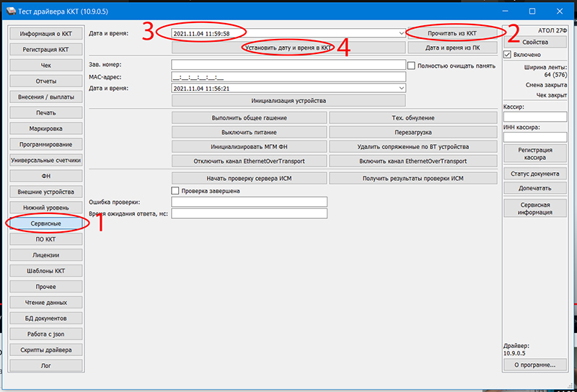Image resolution: width=577 pixels, height=392 pixels.
Task: Click the Перезагрузка button
Action: (413, 133)
